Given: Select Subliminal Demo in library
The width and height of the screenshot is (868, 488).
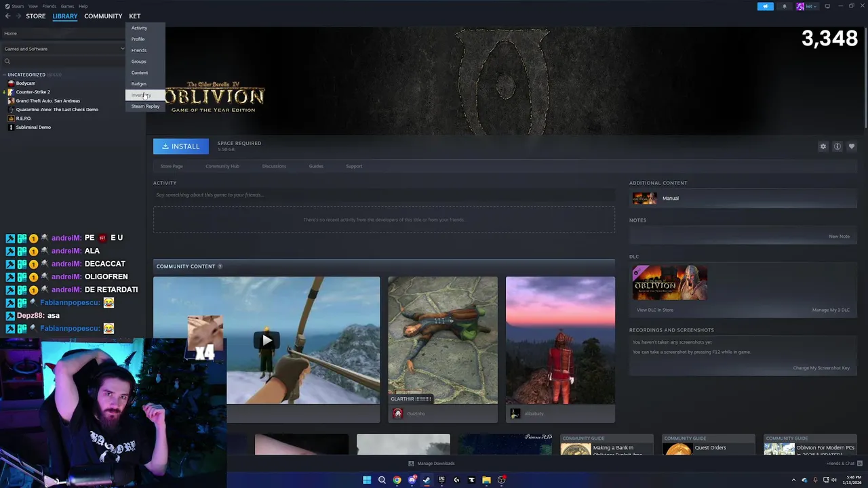Looking at the screenshot, I should (x=33, y=127).
